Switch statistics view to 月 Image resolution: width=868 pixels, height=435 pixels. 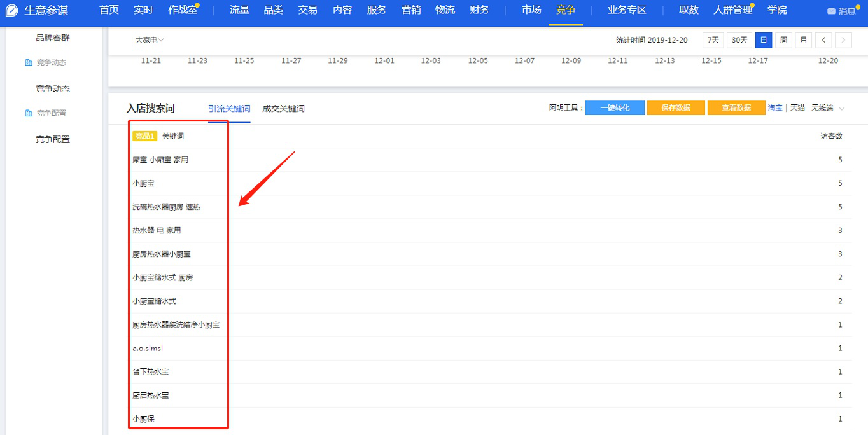[803, 39]
